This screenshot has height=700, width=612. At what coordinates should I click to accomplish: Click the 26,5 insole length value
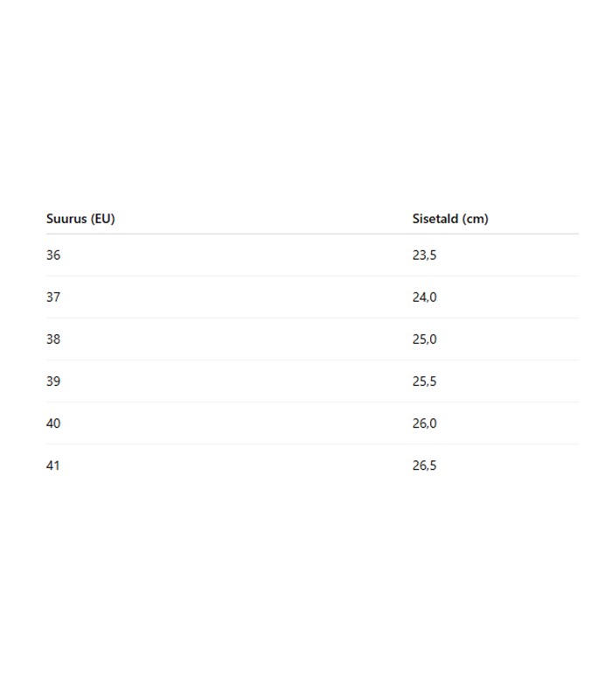(x=424, y=465)
